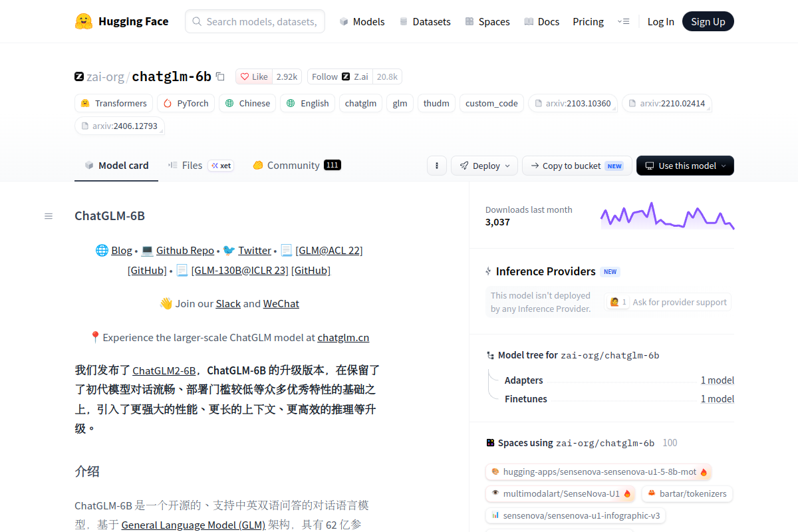This screenshot has width=798, height=532.
Task: Open the Docs page
Action: tap(542, 21)
